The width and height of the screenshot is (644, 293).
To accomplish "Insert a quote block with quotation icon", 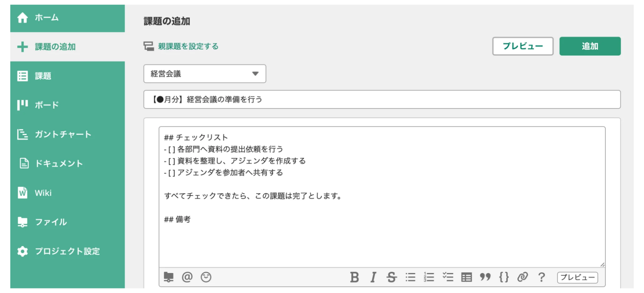I will click(485, 277).
